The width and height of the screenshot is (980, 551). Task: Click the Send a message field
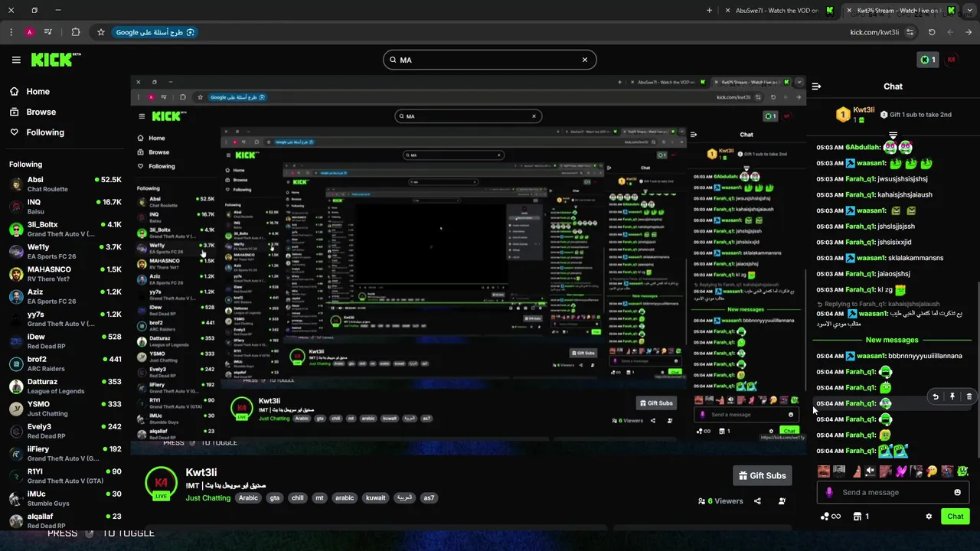coord(892,492)
